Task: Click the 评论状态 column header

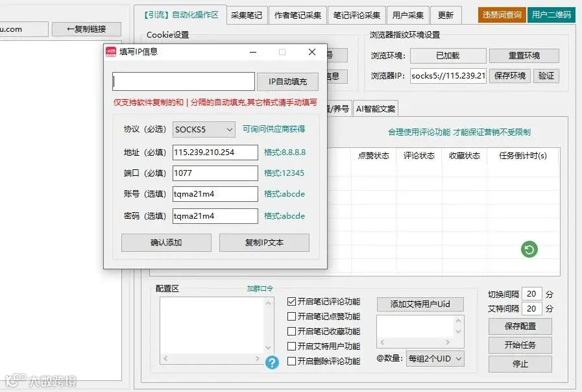Action: [419, 156]
